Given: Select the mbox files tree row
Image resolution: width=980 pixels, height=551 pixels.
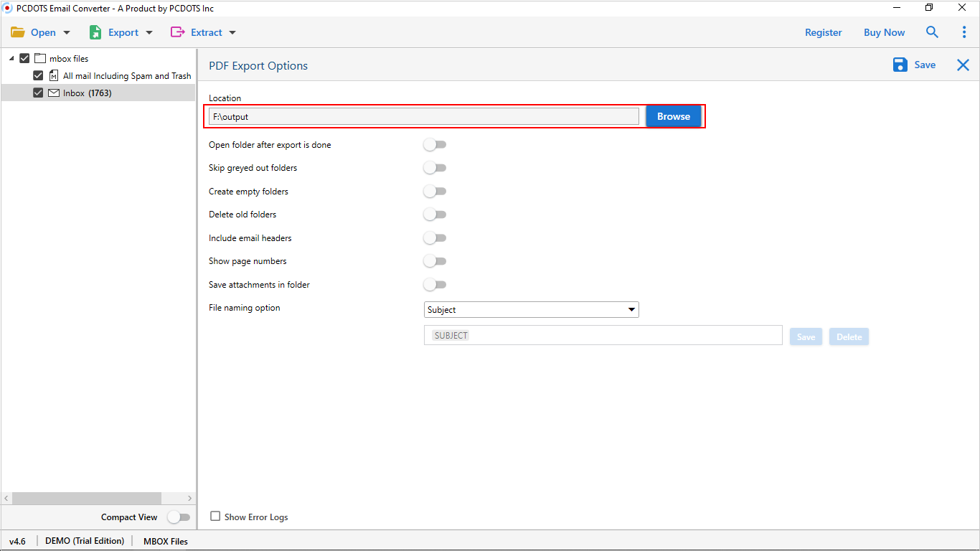Looking at the screenshot, I should click(x=98, y=58).
